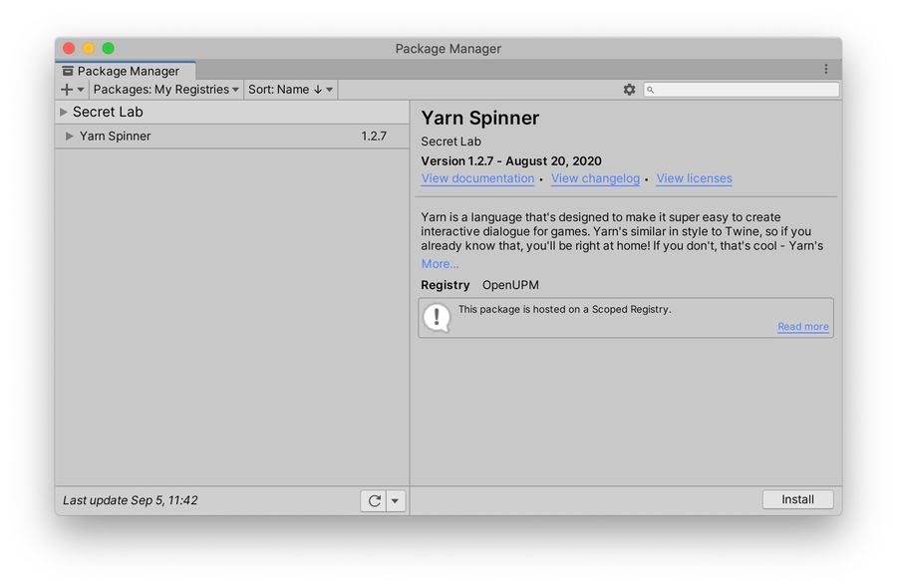
Task: Click Read more about scoped registries
Action: click(802, 327)
